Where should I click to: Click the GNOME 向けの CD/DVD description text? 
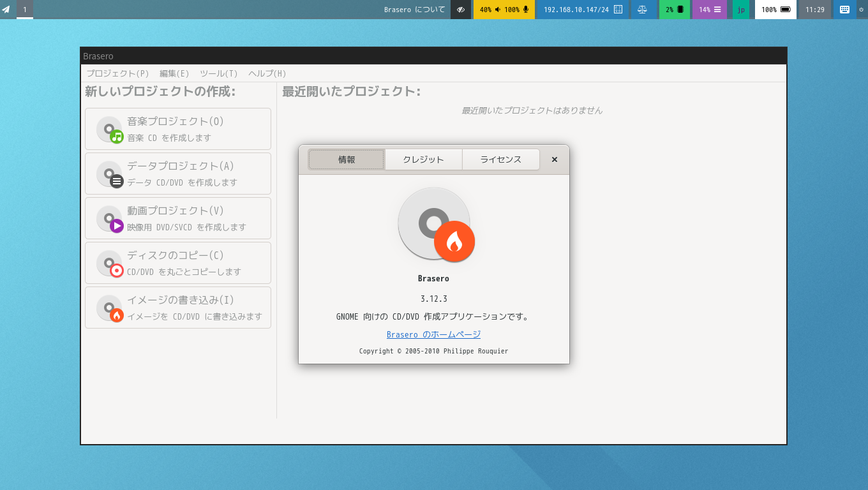(433, 316)
